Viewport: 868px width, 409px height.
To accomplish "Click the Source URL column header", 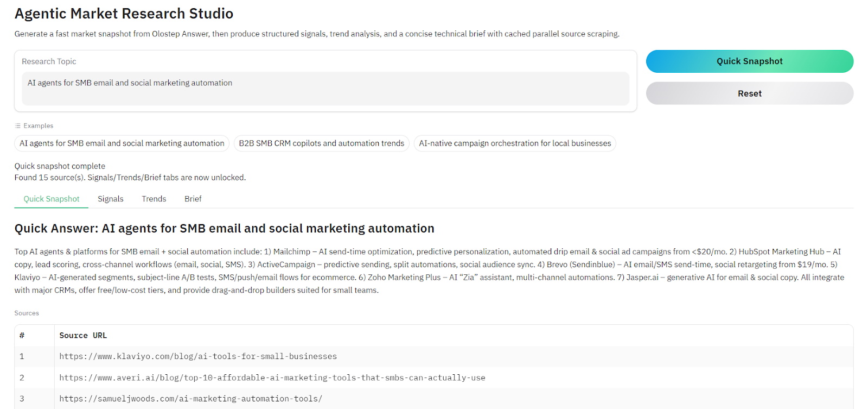I will pyautogui.click(x=83, y=336).
